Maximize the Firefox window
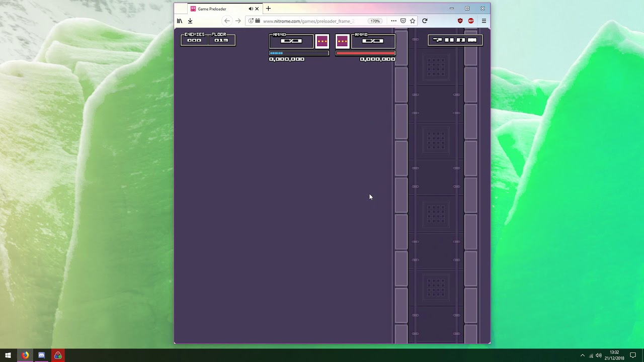This screenshot has height=362, width=644. click(467, 8)
